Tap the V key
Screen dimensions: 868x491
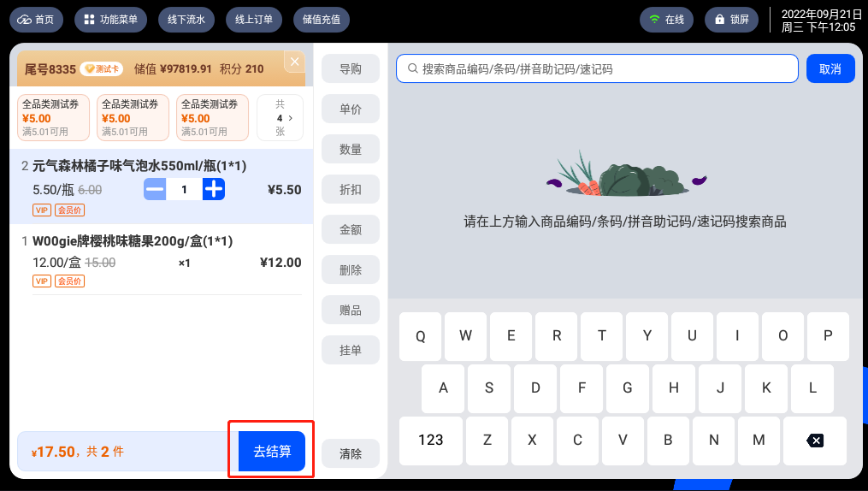click(x=623, y=441)
